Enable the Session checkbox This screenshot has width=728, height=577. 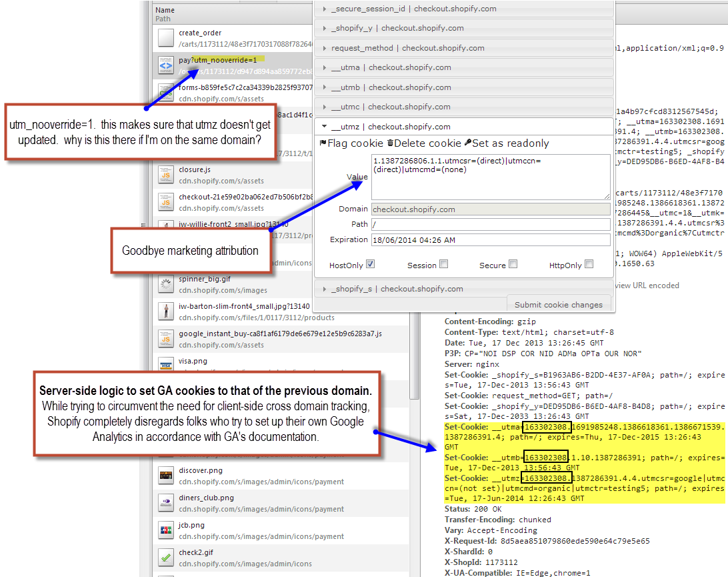444,264
